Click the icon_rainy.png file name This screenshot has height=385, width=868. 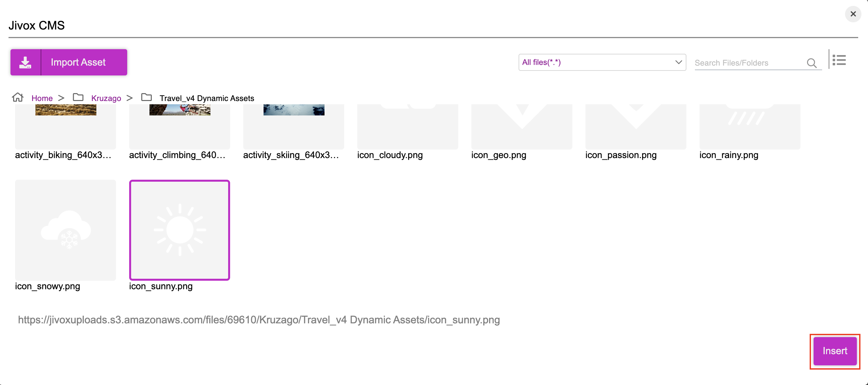pyautogui.click(x=729, y=155)
